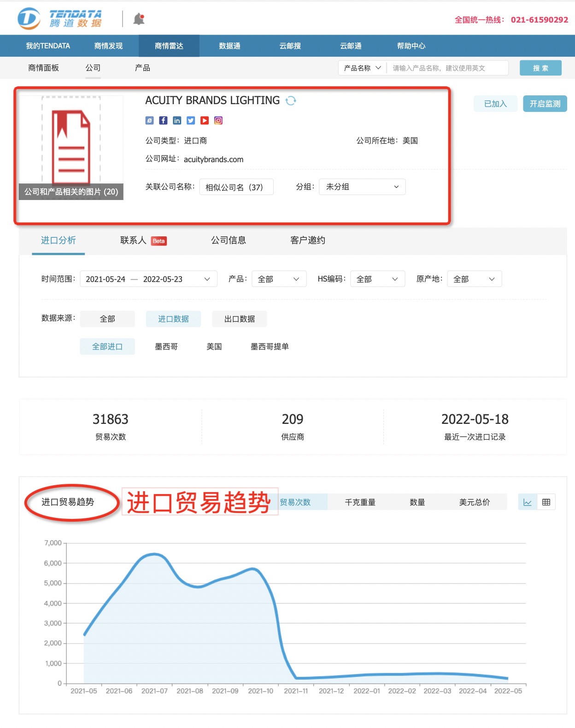Click the hotline number 021-61590292
The height and width of the screenshot is (728, 575).
(x=540, y=20)
